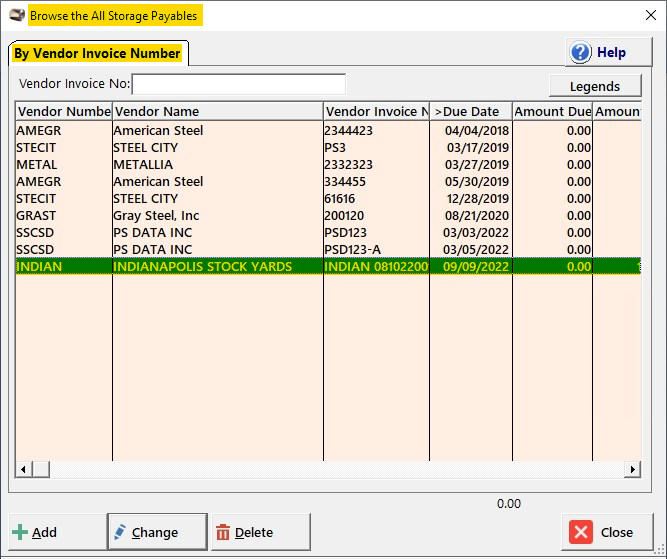Click the INDIANAPOLIS STOCK YARDS highlighted row
Screen dimensions: 667x559
click(x=328, y=266)
